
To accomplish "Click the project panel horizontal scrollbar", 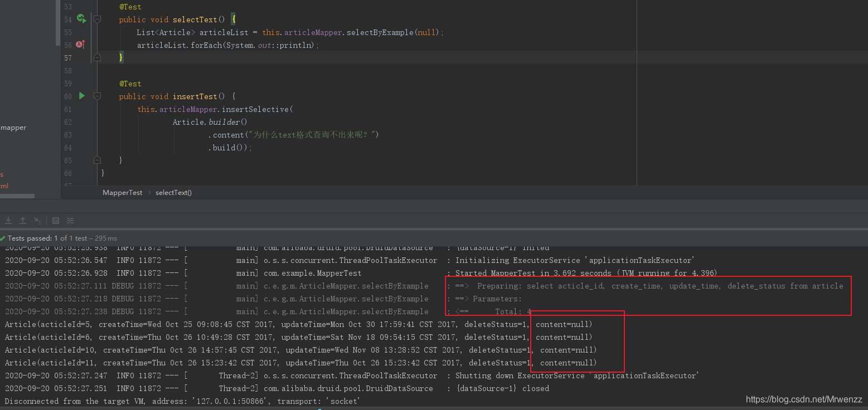I will (17, 196).
